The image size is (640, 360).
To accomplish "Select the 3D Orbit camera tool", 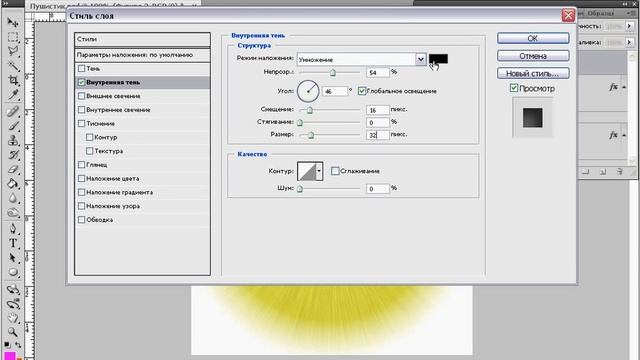I will tap(13, 304).
